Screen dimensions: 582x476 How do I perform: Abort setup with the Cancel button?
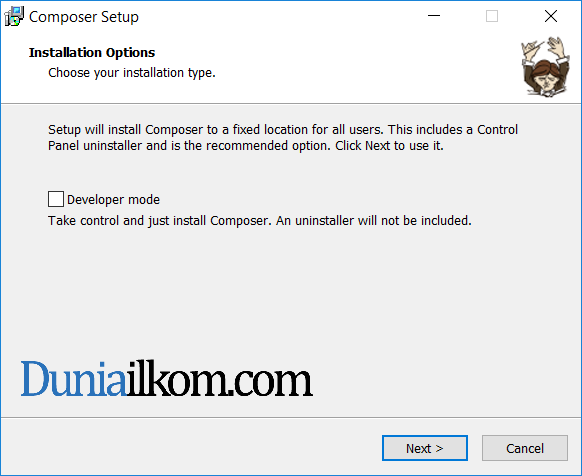[x=525, y=448]
